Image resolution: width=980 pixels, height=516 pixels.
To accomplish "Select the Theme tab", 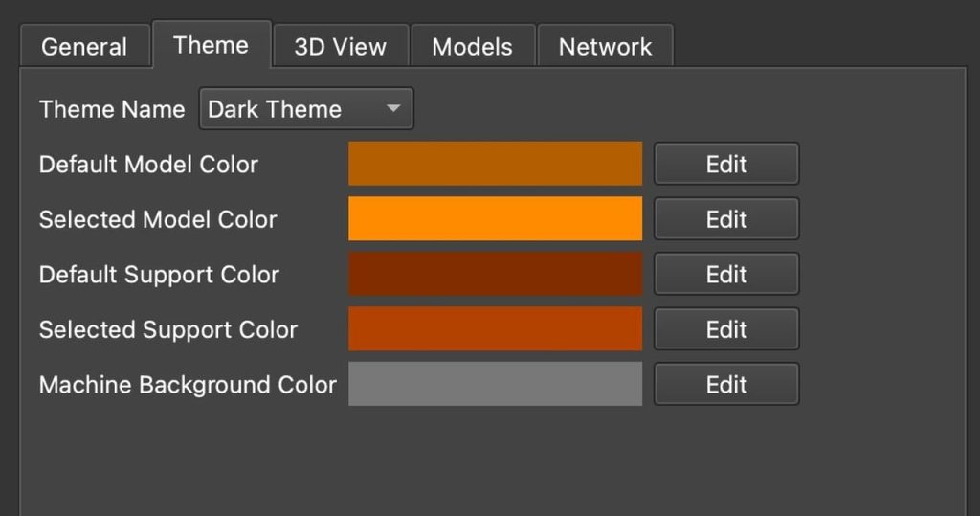I will click(x=211, y=45).
